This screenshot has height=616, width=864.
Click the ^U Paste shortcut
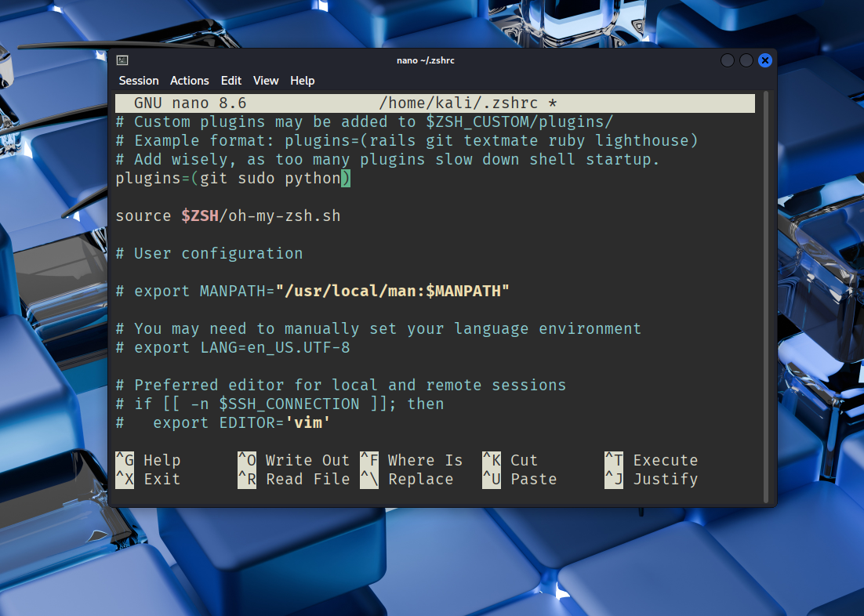pos(520,480)
